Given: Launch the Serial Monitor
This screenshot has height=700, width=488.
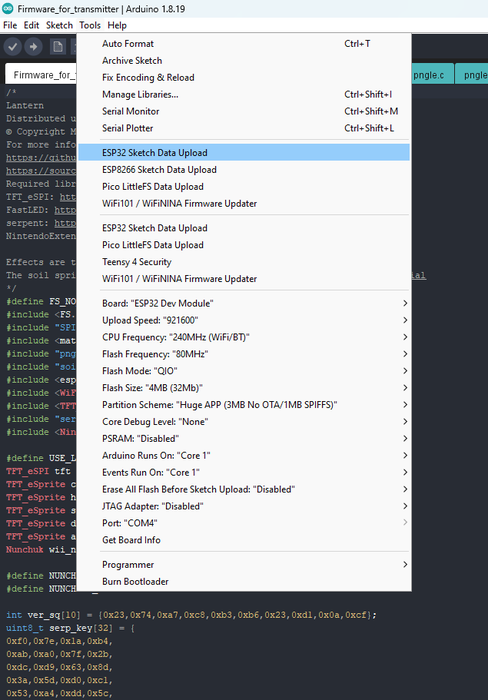Looking at the screenshot, I should (244, 112).
